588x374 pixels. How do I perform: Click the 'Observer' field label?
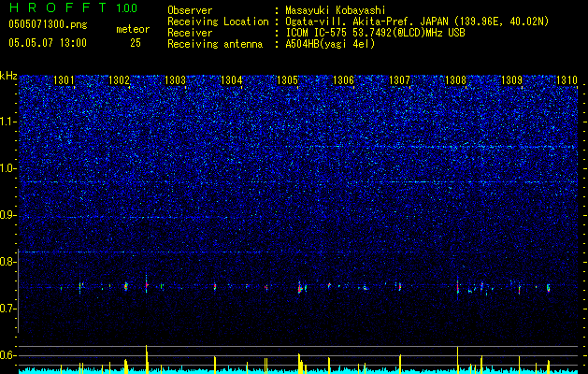[190, 10]
